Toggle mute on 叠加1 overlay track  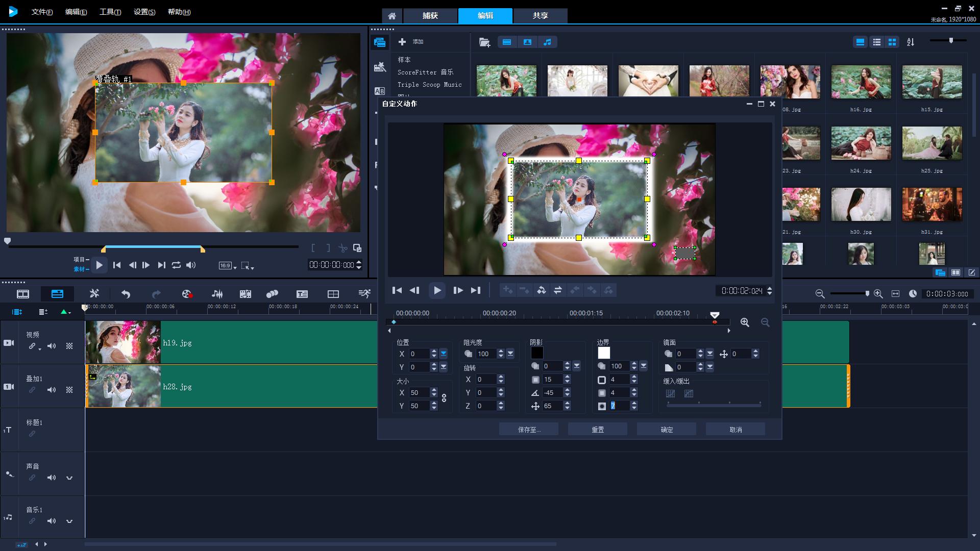52,390
